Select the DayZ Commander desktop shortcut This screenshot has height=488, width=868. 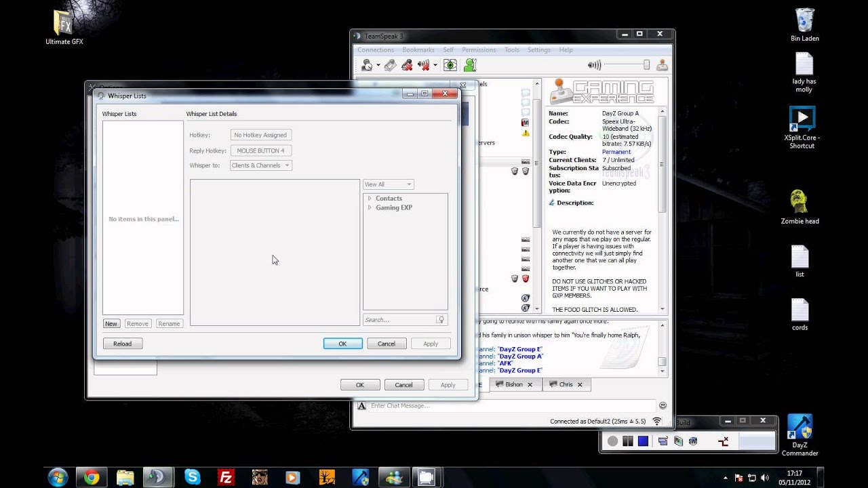click(x=800, y=436)
